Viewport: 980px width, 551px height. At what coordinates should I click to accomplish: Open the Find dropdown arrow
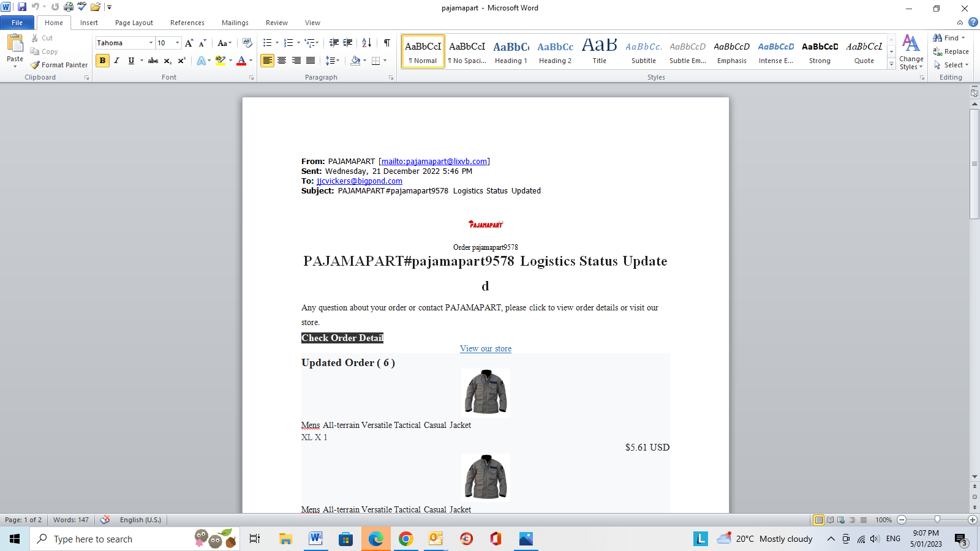pyautogui.click(x=963, y=38)
